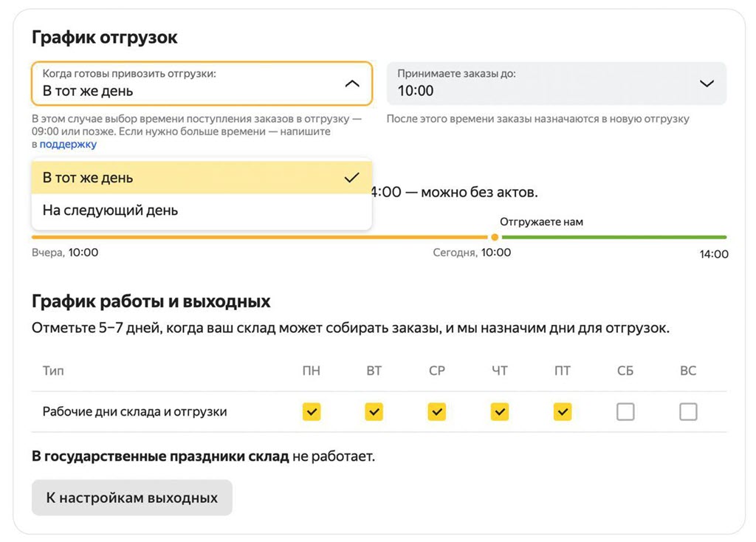This screenshot has height=542, width=756.
Task: Click the down chevron beside 10:00
Action: coord(706,83)
